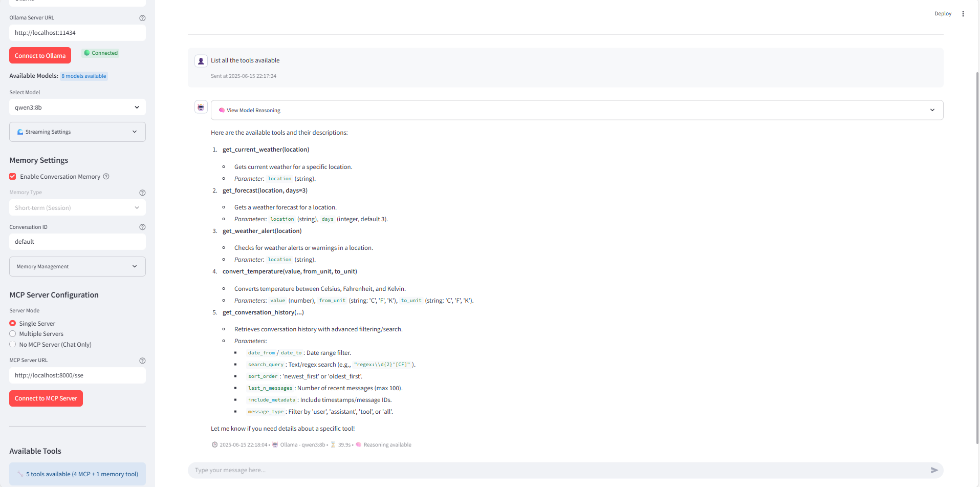The width and height of the screenshot is (980, 487).
Task: Click the to_unit parameter code text
Action: (x=411, y=301)
